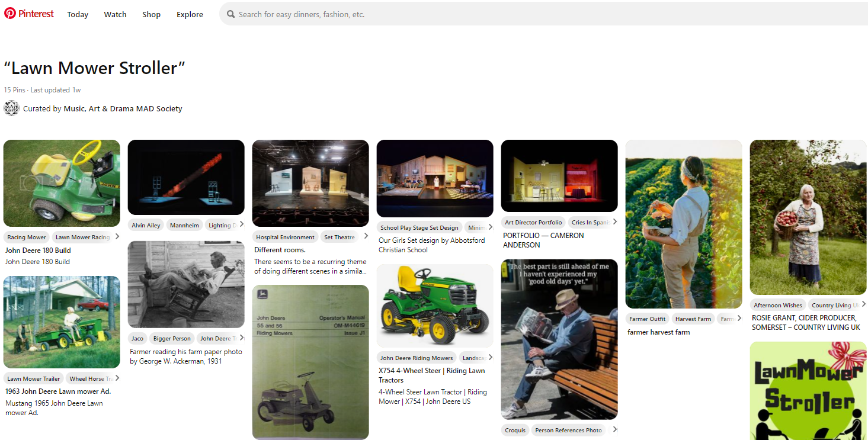Expand tags next to School Play Stage Set Design
Screen dimensions: 868x440
pyautogui.click(x=490, y=227)
